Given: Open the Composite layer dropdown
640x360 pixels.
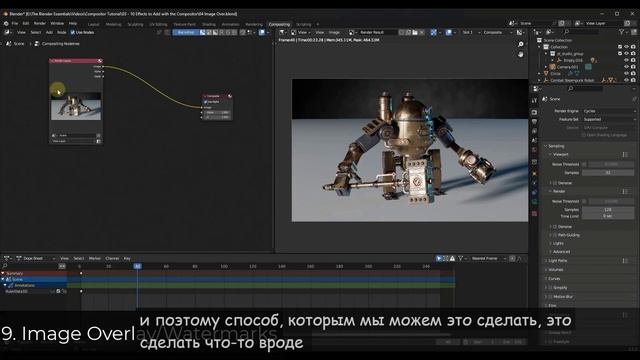Looking at the screenshot, I should pyautogui.click(x=497, y=32).
